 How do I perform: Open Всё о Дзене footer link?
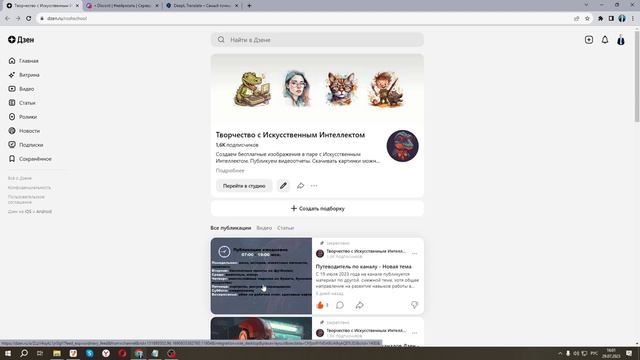20,178
